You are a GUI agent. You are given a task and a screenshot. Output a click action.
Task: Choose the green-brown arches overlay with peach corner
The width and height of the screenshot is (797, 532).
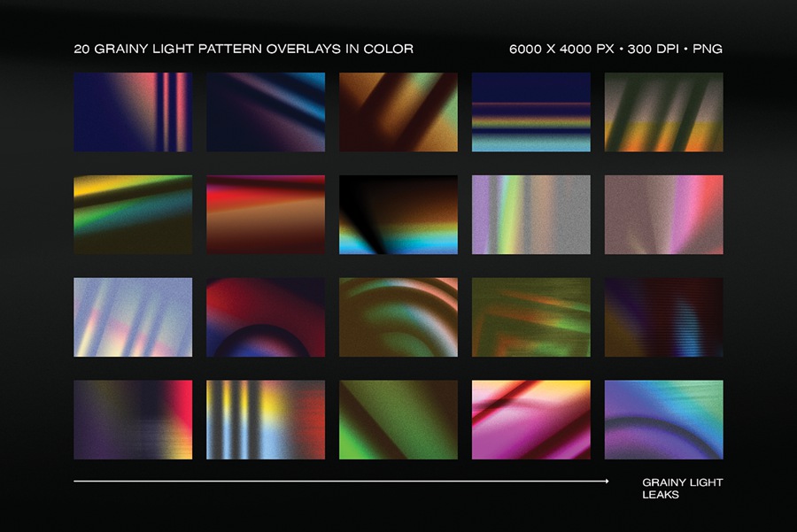click(398, 318)
